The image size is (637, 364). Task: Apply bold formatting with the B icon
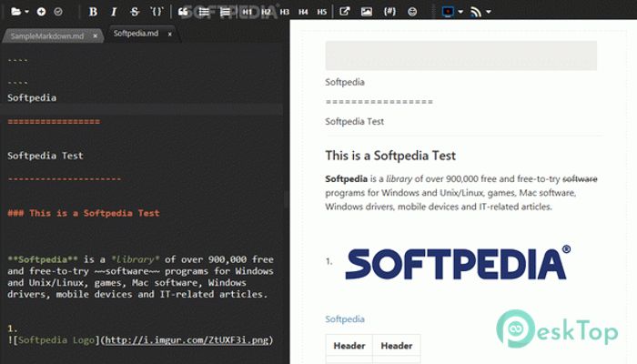coord(93,12)
